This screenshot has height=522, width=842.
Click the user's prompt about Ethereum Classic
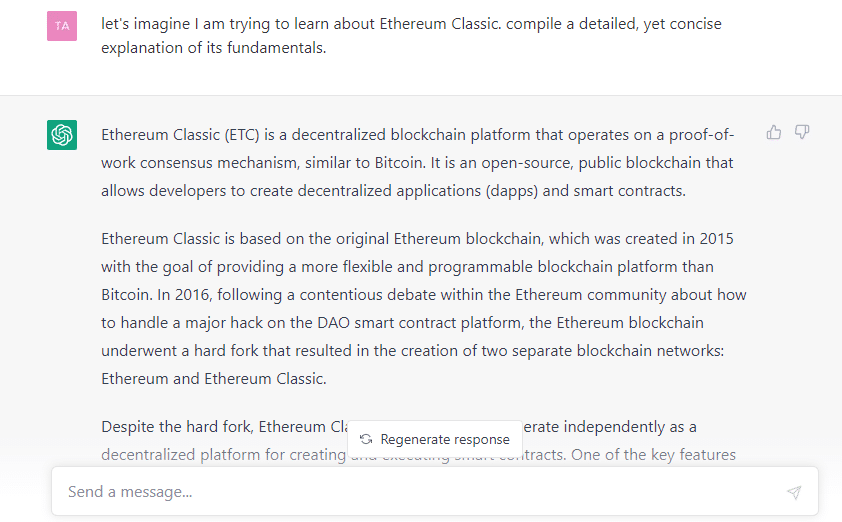coord(411,35)
